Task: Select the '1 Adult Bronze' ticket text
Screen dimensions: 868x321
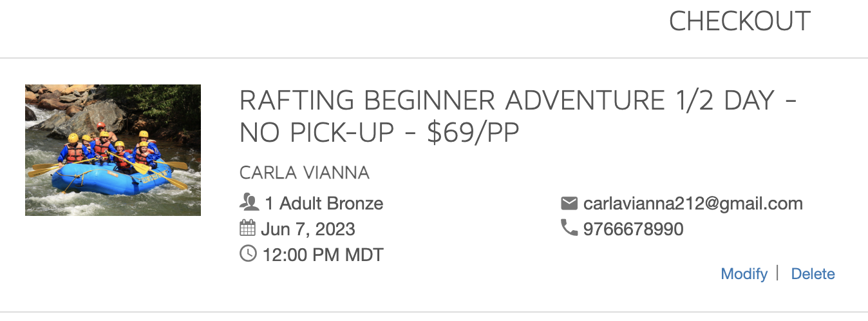Action: pos(324,204)
